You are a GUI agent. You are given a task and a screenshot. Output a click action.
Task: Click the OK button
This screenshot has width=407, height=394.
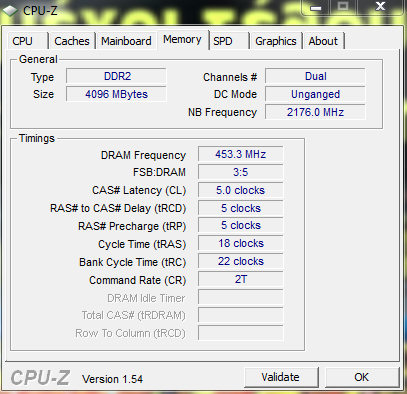[362, 377]
